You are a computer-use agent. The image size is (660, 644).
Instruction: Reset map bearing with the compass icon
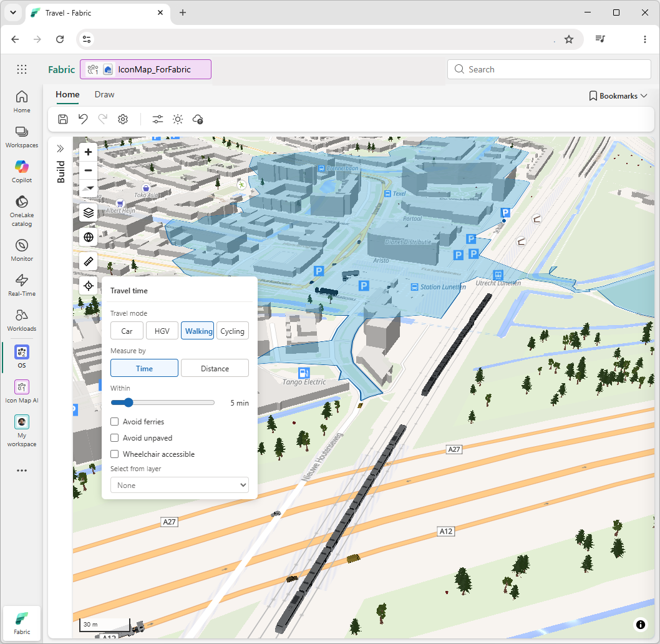[x=89, y=188]
